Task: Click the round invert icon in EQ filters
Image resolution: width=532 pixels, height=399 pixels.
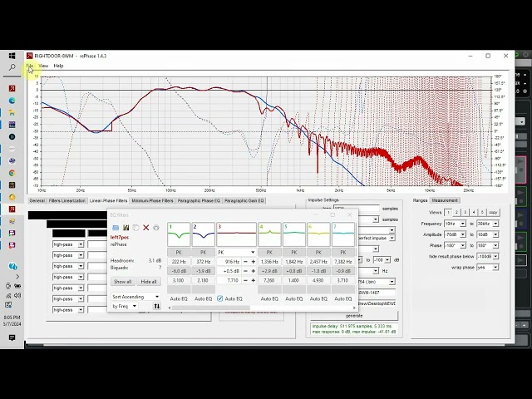Action: [136, 228]
